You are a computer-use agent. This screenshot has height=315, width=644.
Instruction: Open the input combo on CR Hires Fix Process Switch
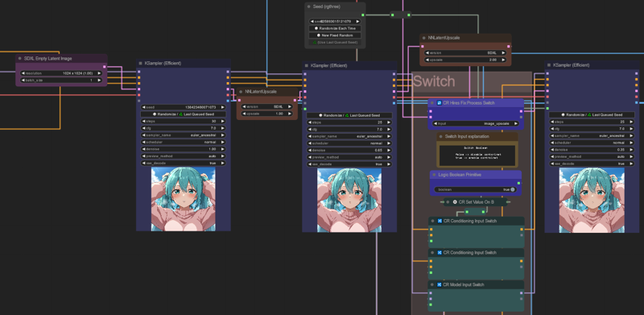(x=476, y=123)
